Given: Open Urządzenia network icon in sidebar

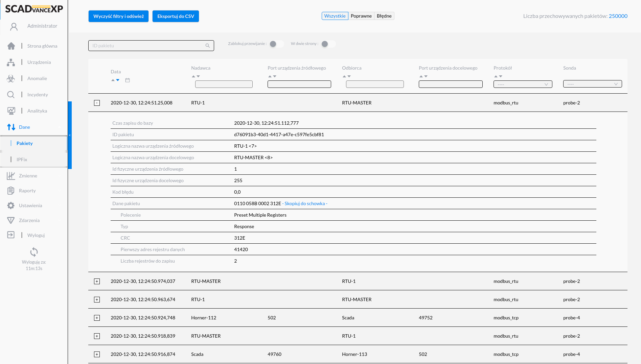Looking at the screenshot, I should pyautogui.click(x=11, y=62).
